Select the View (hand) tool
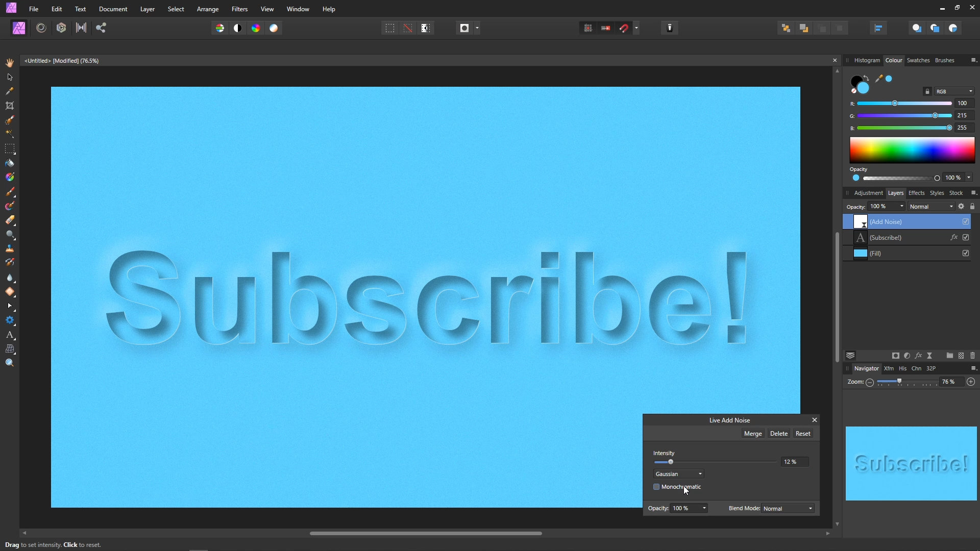Image resolution: width=980 pixels, height=551 pixels. point(10,63)
